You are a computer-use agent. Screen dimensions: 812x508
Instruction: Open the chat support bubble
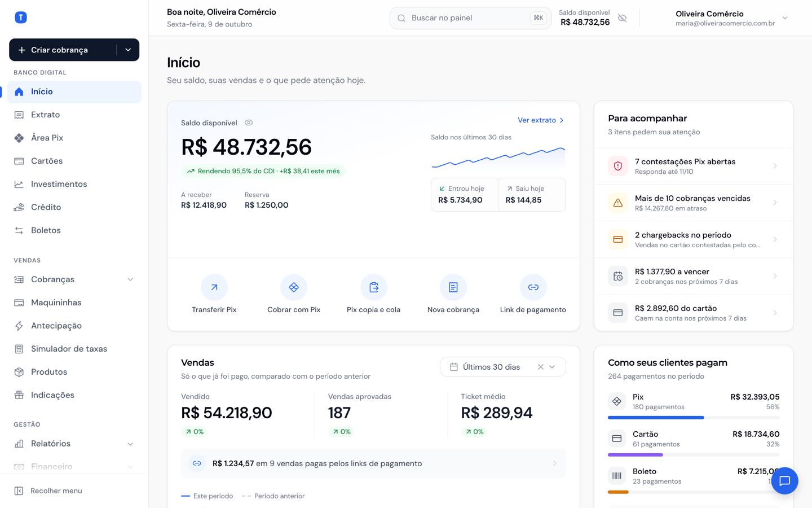(x=784, y=481)
